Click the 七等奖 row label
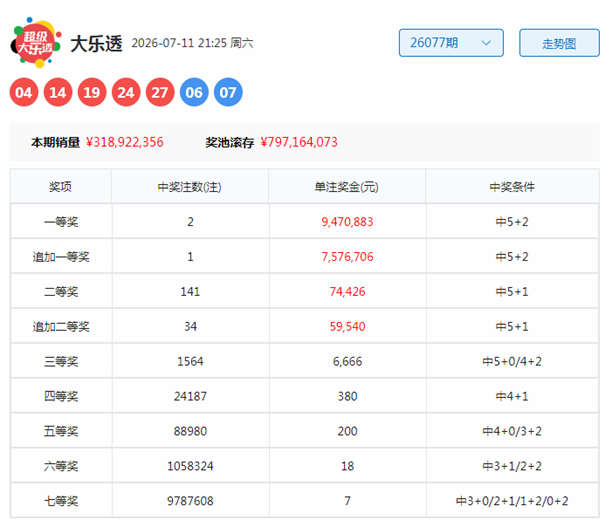The width and height of the screenshot is (612, 525). (61, 501)
